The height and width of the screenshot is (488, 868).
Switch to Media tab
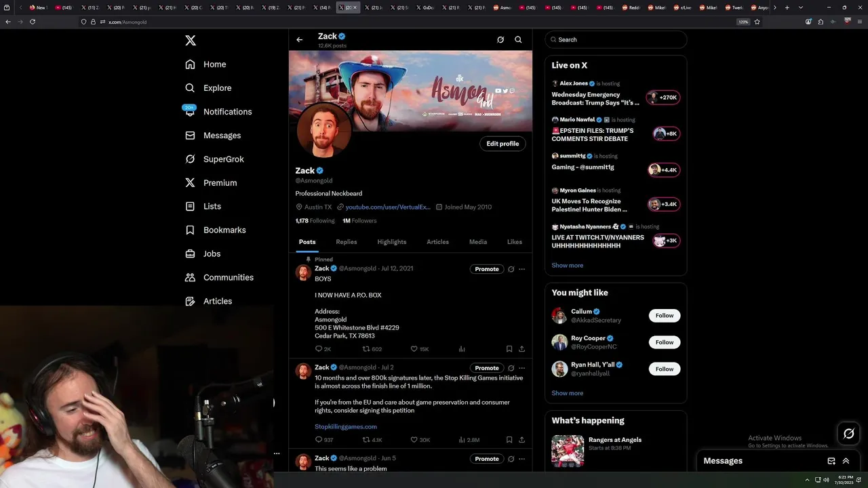coord(478,242)
